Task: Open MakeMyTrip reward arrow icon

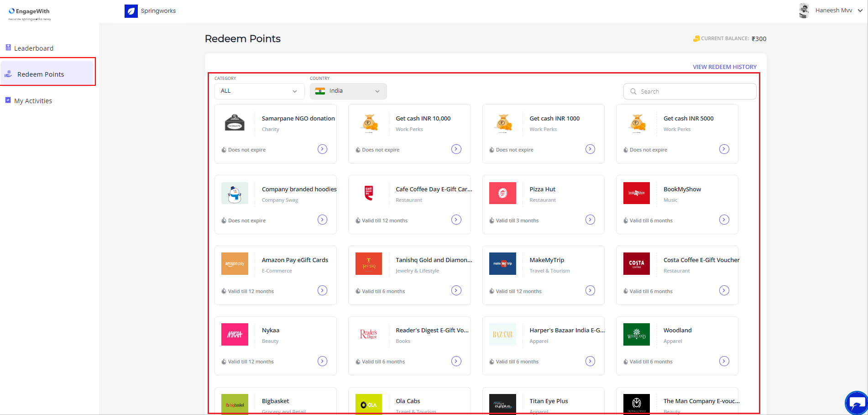Action: 590,290
